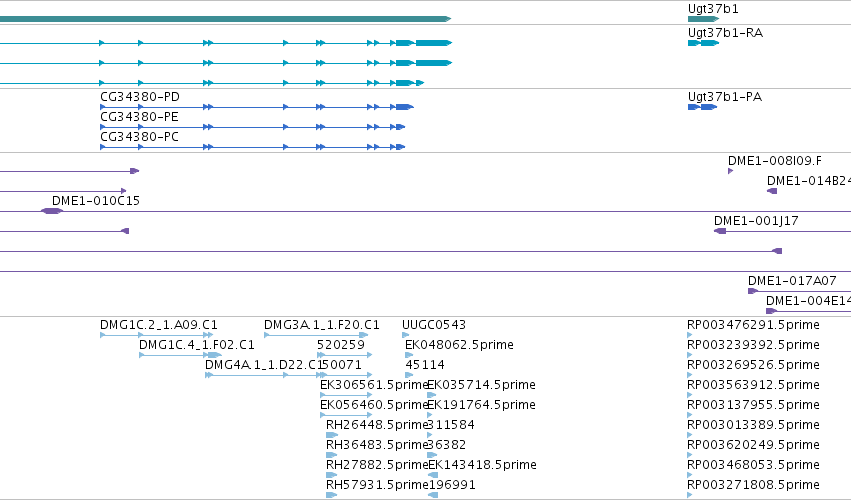Select the RP003269526.5prime EST label
This screenshot has height=500, width=851.
(x=753, y=365)
